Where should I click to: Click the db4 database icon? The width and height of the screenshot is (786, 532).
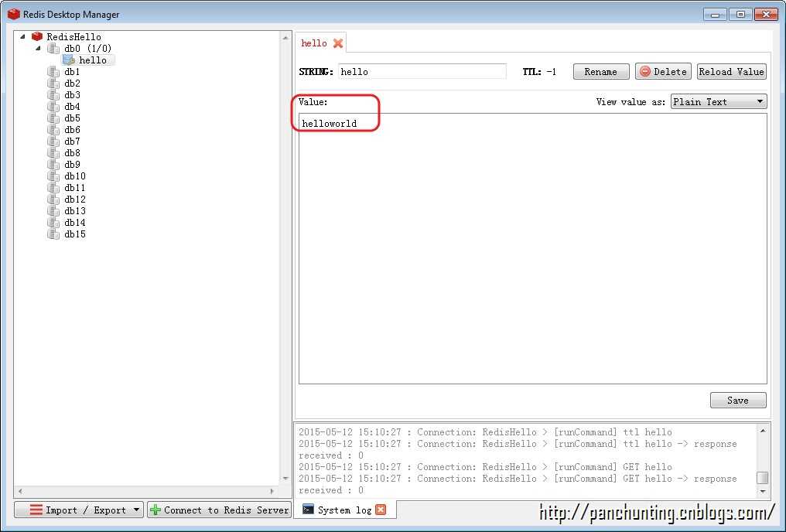[x=53, y=107]
